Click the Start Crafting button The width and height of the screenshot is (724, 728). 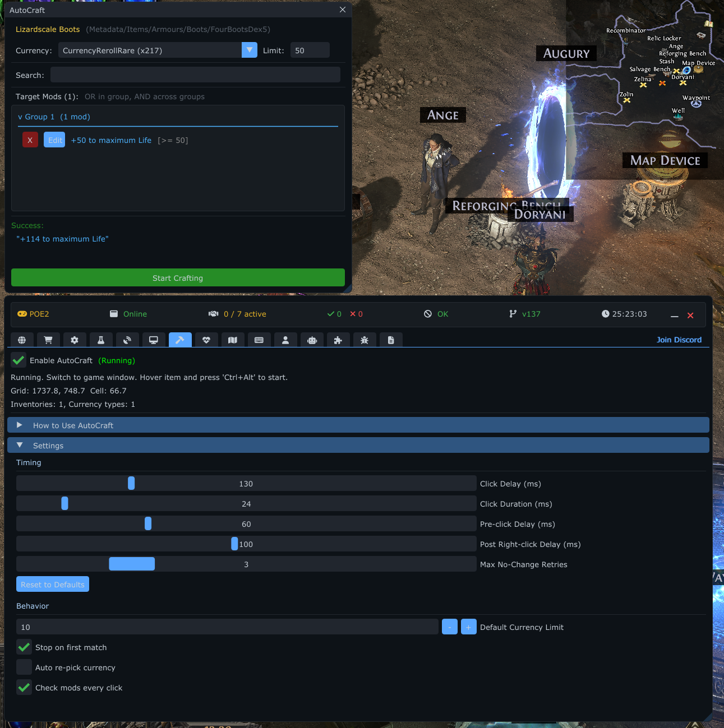178,278
